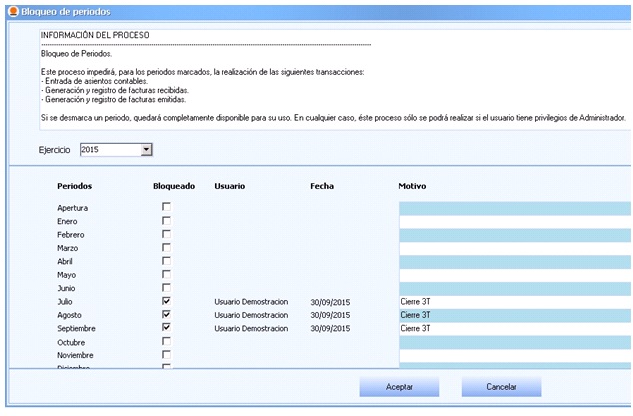Click the Motivo field for Julio

pyautogui.click(x=514, y=301)
